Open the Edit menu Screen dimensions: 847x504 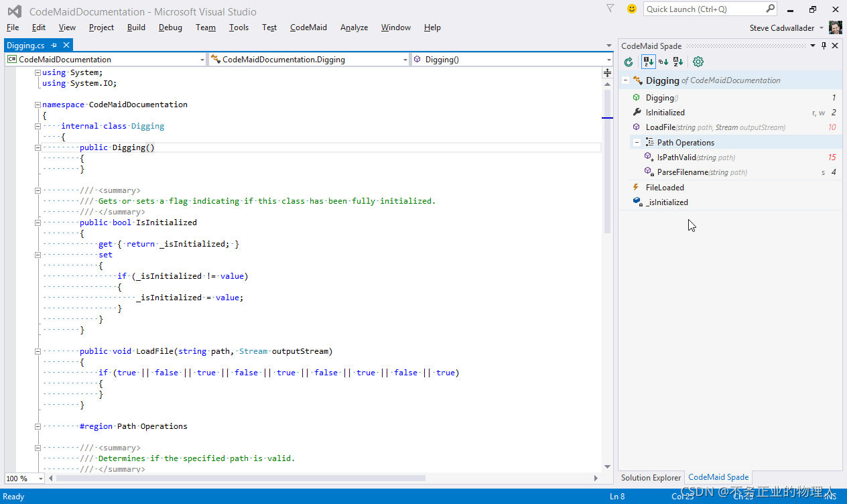[x=39, y=27]
